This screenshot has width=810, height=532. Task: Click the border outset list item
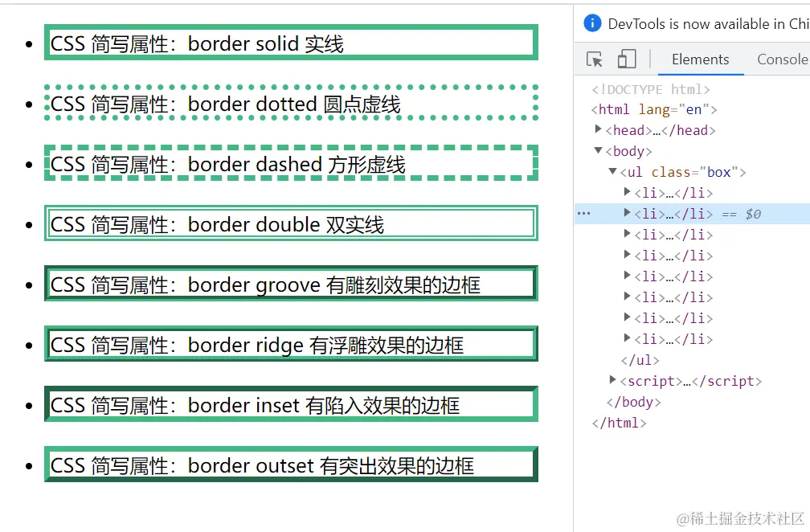[292, 464]
